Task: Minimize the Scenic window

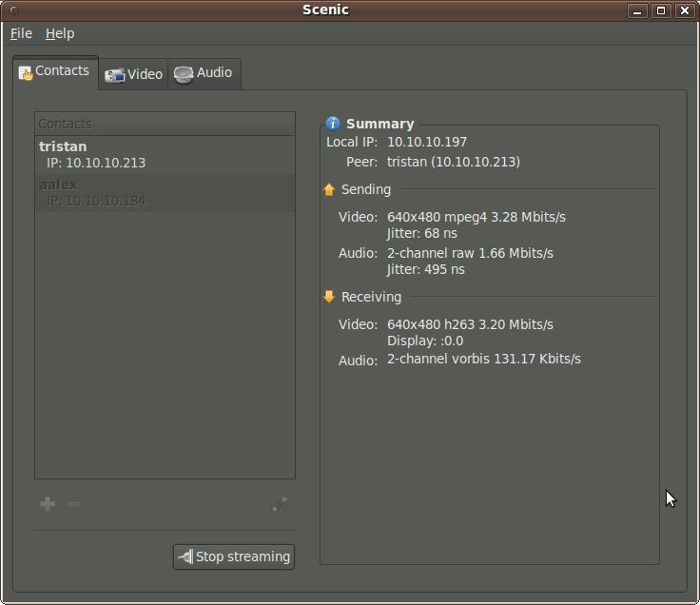Action: (x=638, y=10)
